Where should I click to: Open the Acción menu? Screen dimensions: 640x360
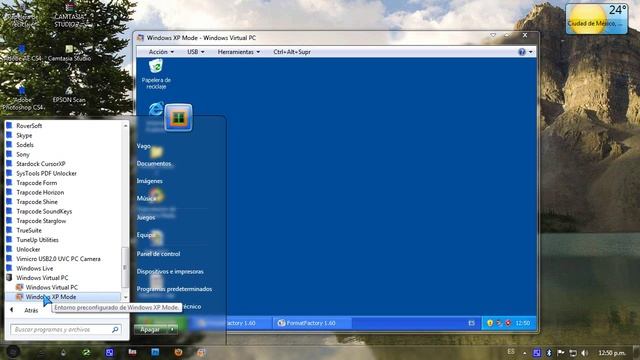tap(161, 52)
